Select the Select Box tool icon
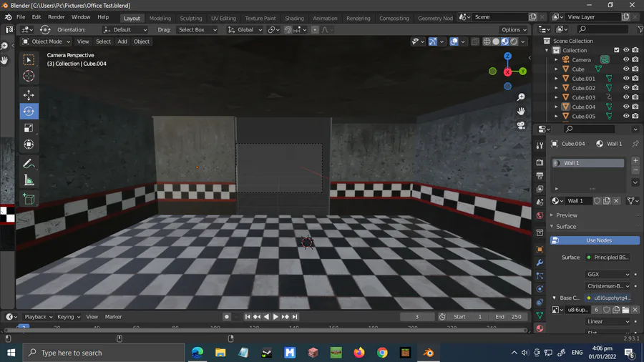Image resolution: width=644 pixels, height=362 pixels. point(29,60)
